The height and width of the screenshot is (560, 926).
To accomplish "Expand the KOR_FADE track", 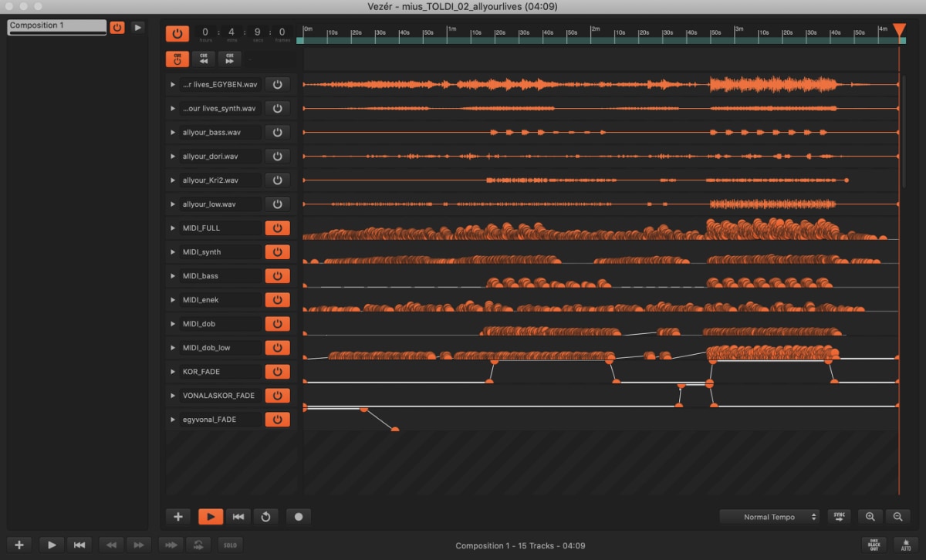I will click(173, 371).
